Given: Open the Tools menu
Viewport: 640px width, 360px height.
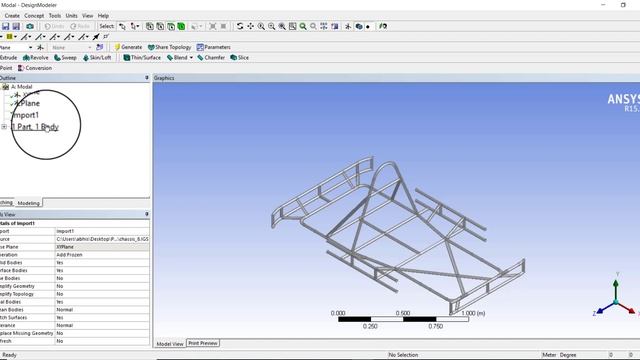Looking at the screenshot, I should point(55,16).
